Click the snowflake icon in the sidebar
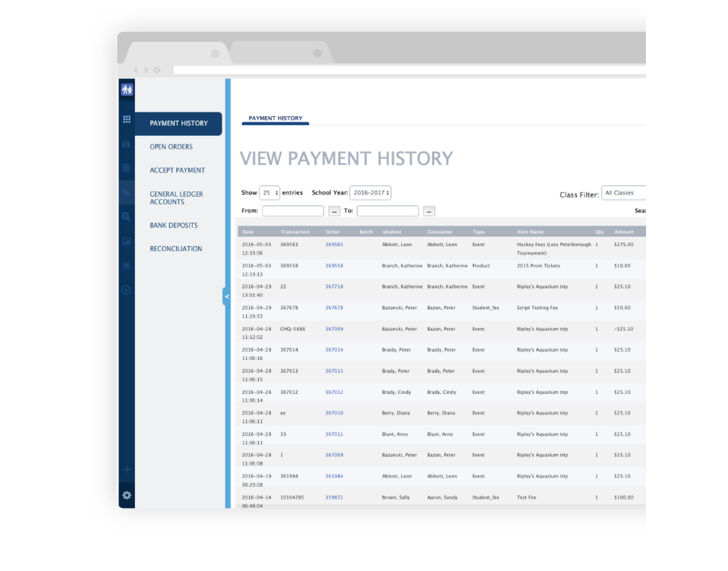 click(x=126, y=168)
